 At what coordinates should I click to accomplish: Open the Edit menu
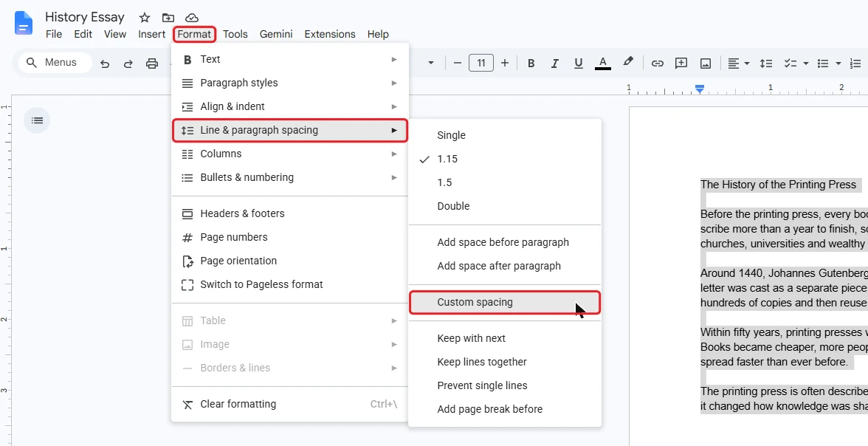coord(83,34)
